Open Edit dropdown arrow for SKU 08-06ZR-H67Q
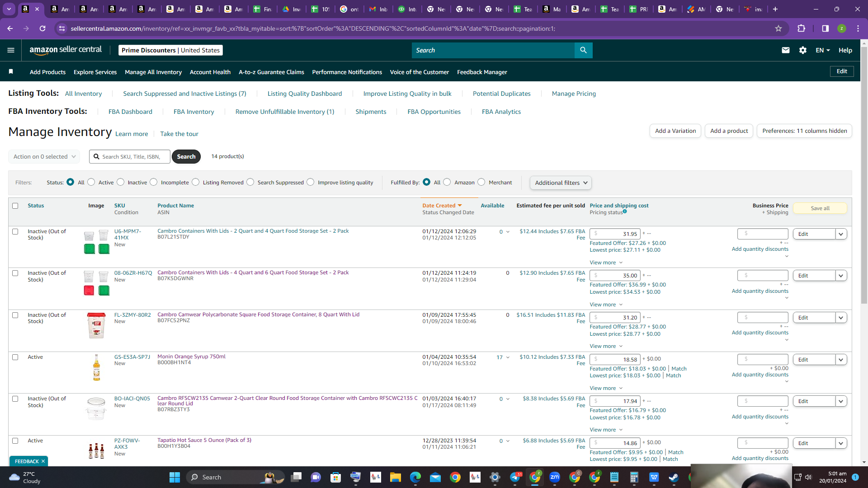The width and height of the screenshot is (868, 488). coord(841,276)
